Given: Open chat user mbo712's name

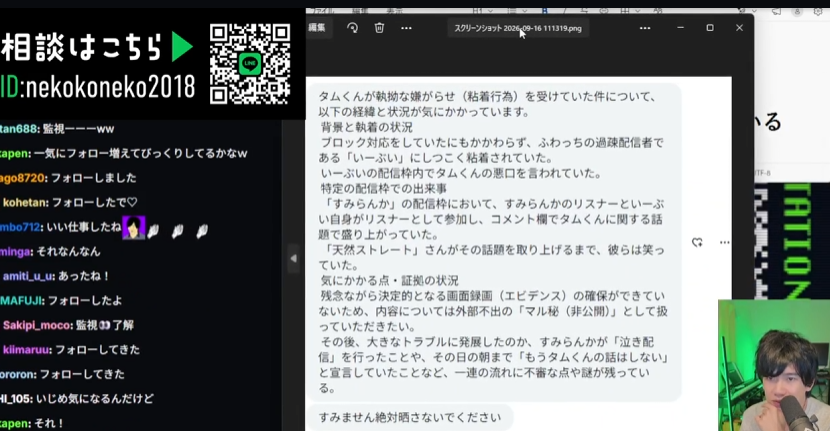Looking at the screenshot, I should click(x=20, y=227).
